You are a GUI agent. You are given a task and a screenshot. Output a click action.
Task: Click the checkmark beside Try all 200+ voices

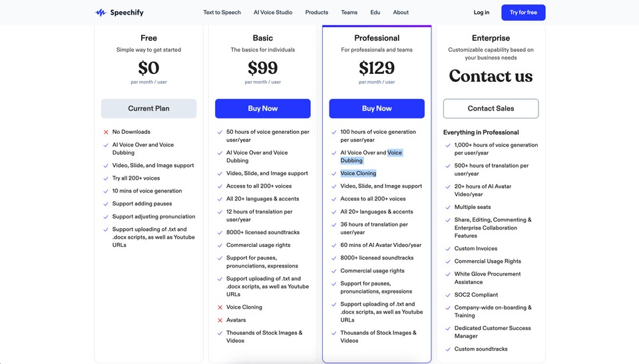pos(106,178)
